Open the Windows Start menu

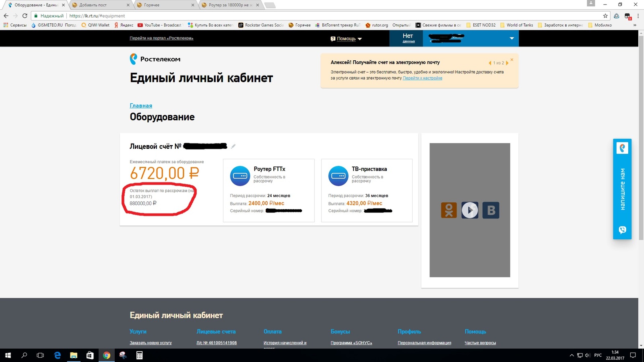8,355
